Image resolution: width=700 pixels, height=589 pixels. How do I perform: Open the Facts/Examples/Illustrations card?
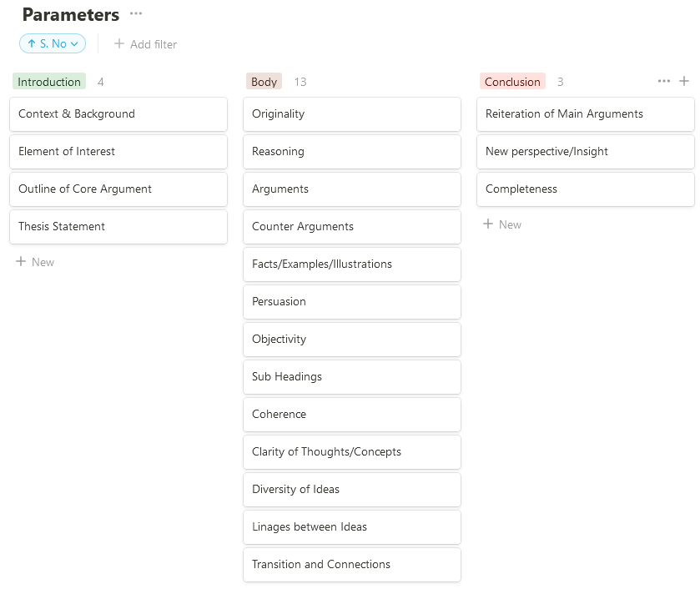(351, 264)
